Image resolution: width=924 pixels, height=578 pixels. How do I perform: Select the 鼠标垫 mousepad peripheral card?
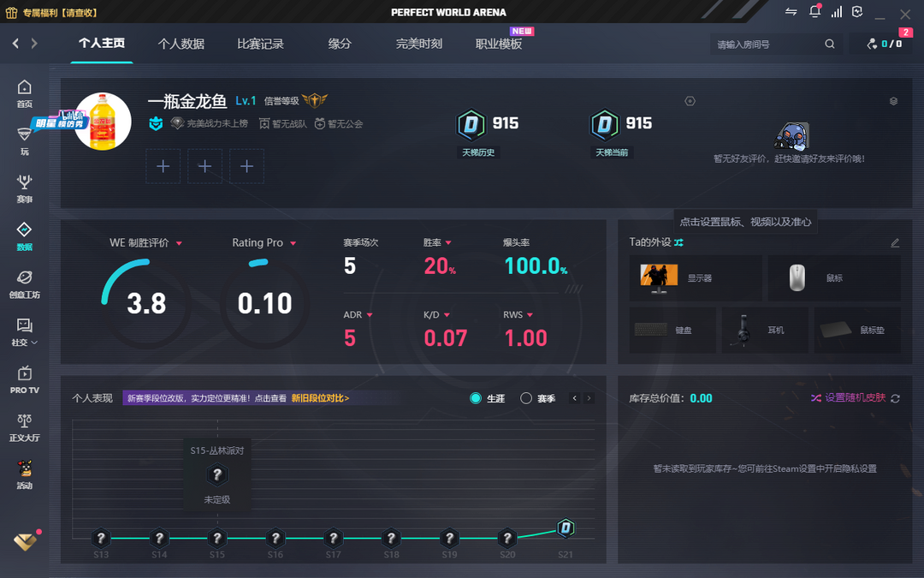click(857, 331)
